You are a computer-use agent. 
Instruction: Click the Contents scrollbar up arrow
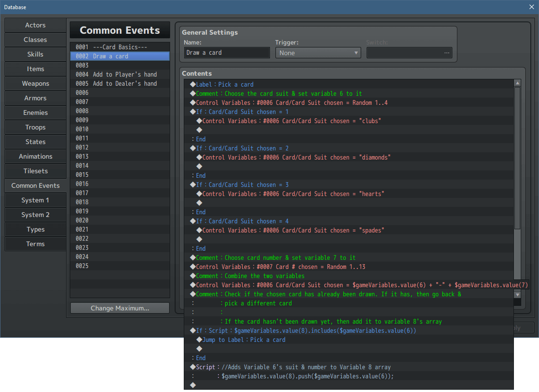(x=517, y=83)
